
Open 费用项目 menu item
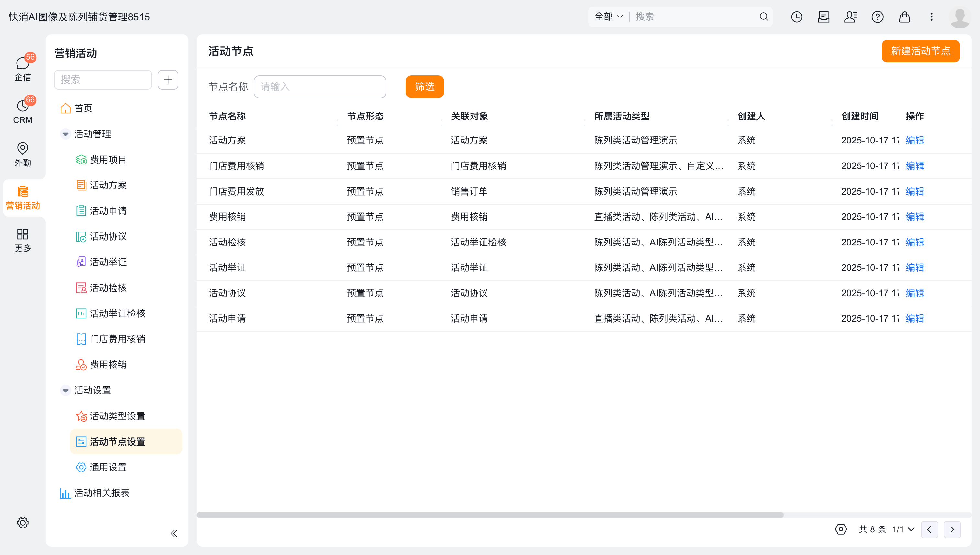tap(101, 160)
